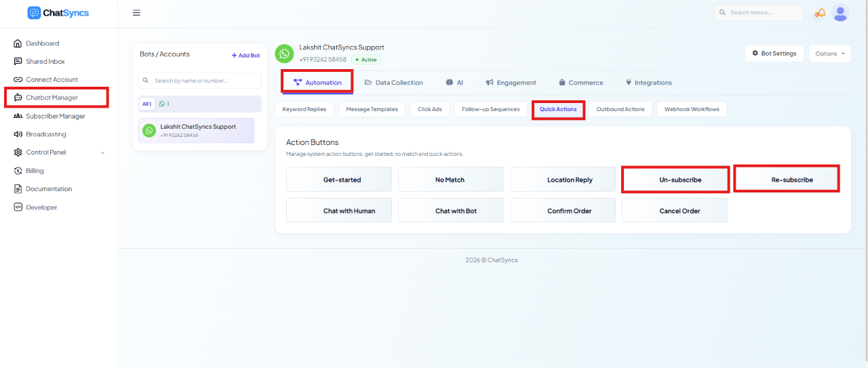
Task: Open the Re-subscribe action button
Action: [787, 180]
